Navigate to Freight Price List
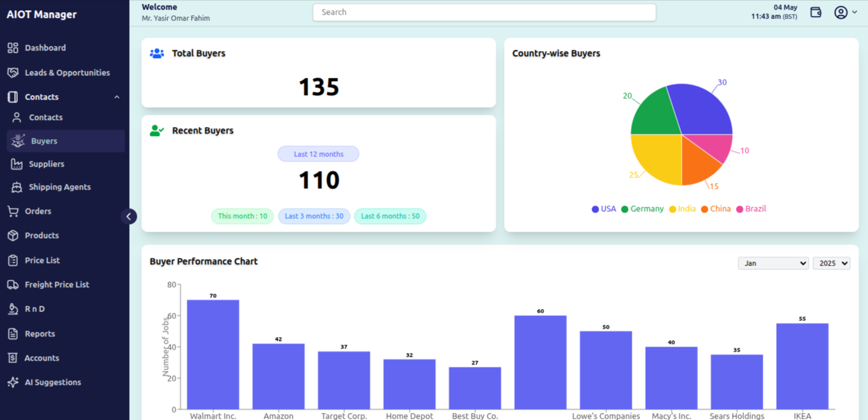The height and width of the screenshot is (420, 868). click(x=57, y=285)
